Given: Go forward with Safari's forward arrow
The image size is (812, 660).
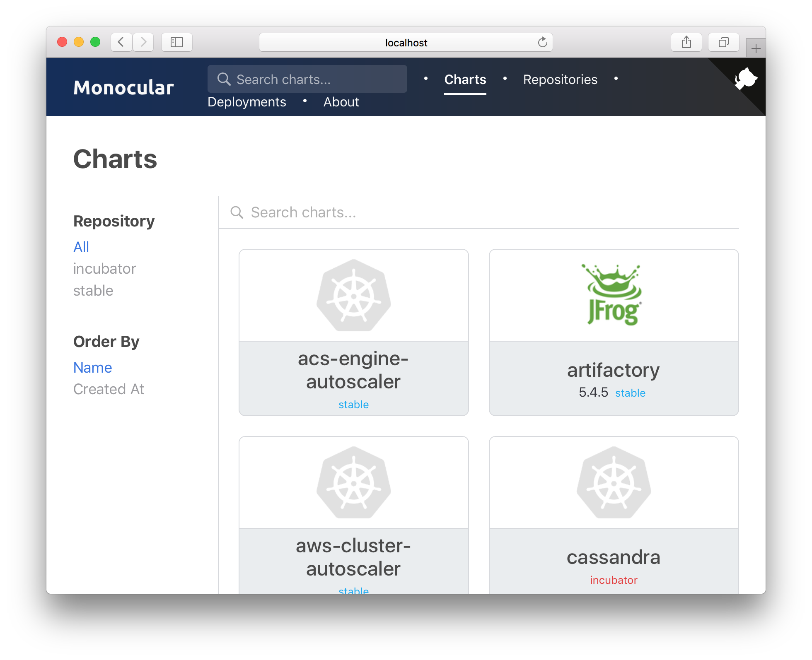Looking at the screenshot, I should pos(143,42).
